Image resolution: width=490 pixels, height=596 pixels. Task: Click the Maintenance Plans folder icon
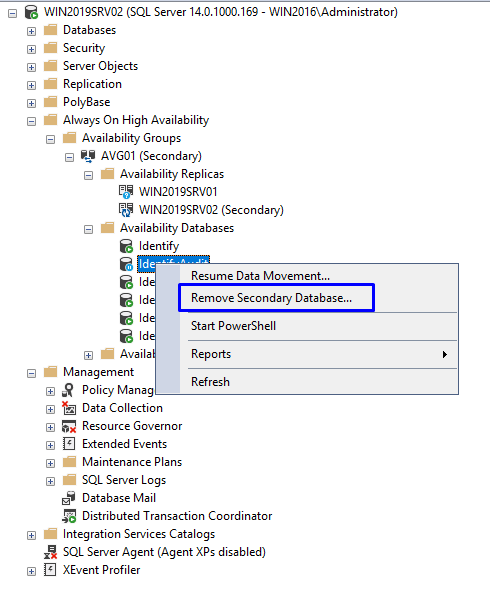click(x=69, y=462)
